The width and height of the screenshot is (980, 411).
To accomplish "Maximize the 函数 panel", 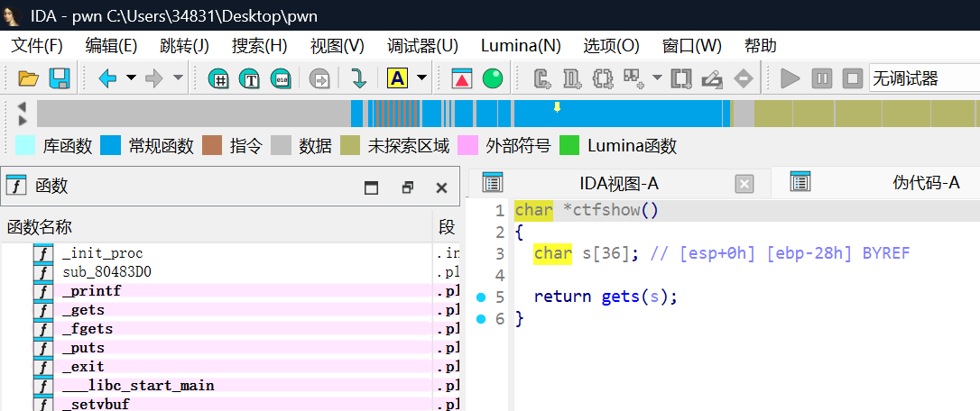I will click(371, 187).
